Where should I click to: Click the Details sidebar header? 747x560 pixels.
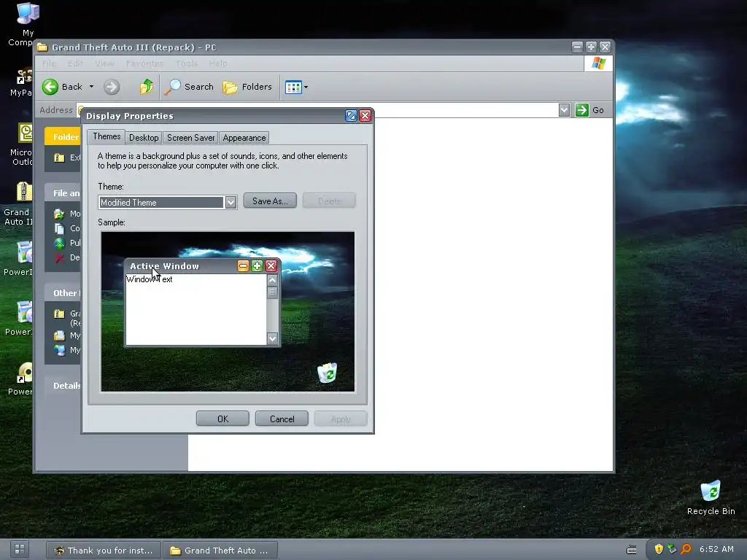point(63,385)
